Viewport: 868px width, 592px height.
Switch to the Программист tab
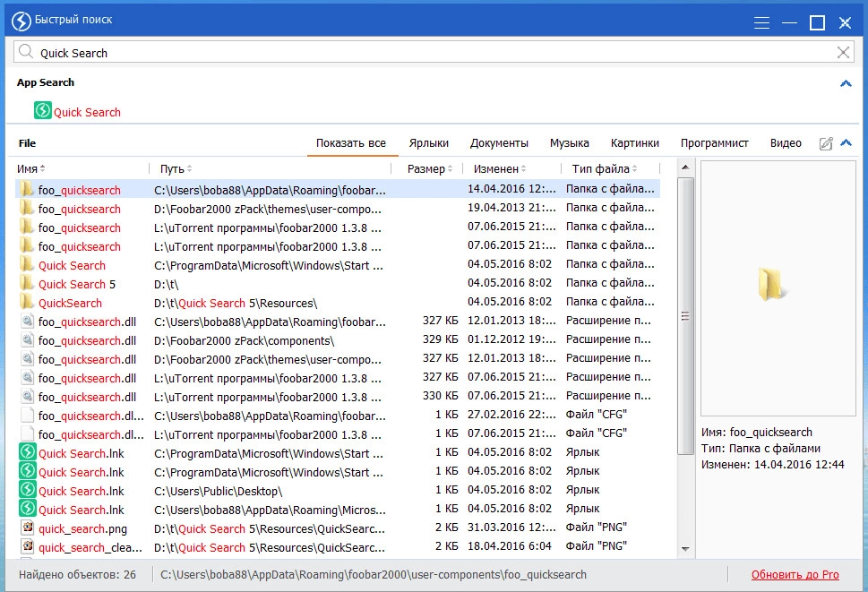pyautogui.click(x=715, y=143)
